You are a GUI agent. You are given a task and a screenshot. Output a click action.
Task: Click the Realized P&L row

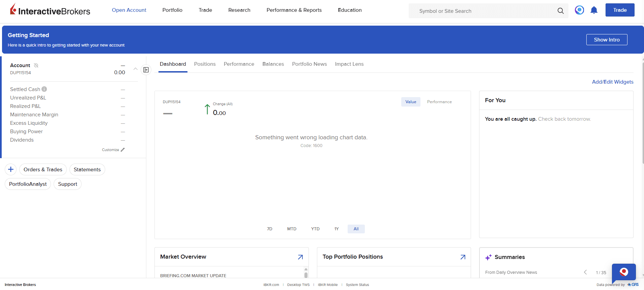pyautogui.click(x=67, y=106)
